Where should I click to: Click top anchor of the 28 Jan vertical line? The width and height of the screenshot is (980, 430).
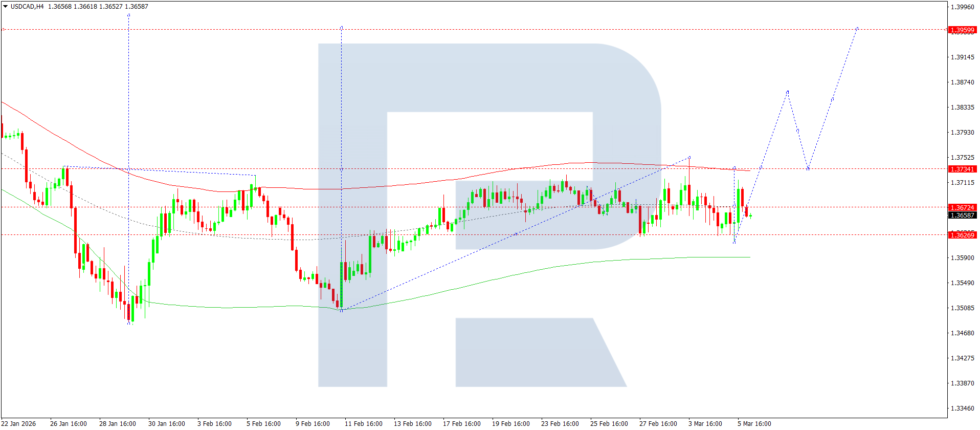click(x=128, y=15)
